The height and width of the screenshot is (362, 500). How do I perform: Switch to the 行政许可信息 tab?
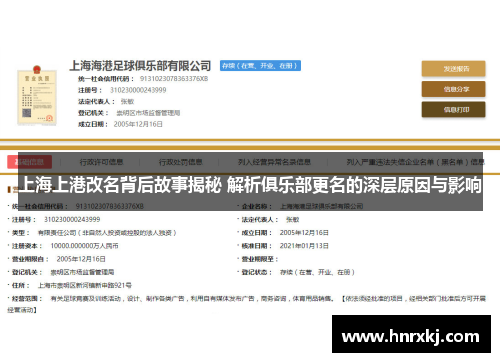point(101,162)
